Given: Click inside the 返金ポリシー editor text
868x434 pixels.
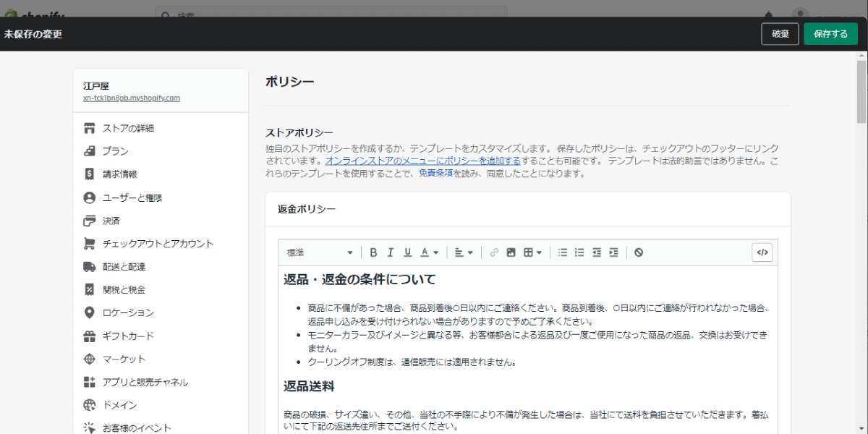Looking at the screenshot, I should click(528, 351).
